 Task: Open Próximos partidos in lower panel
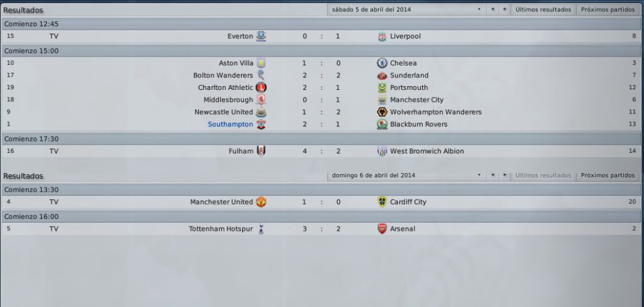click(608, 175)
